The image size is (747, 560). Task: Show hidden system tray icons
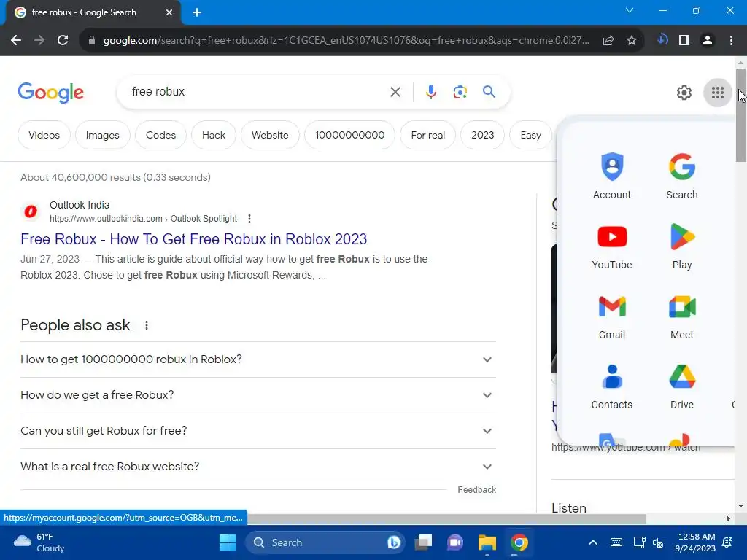pyautogui.click(x=592, y=542)
